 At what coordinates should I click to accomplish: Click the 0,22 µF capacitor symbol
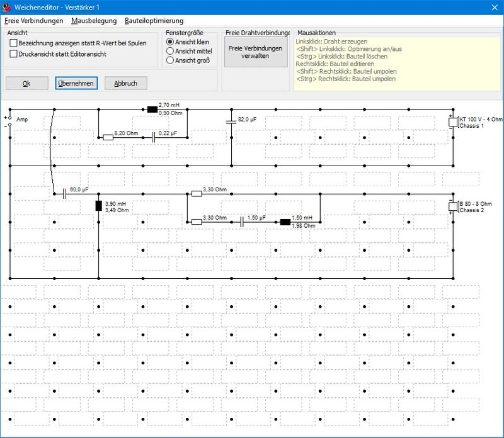153,138
